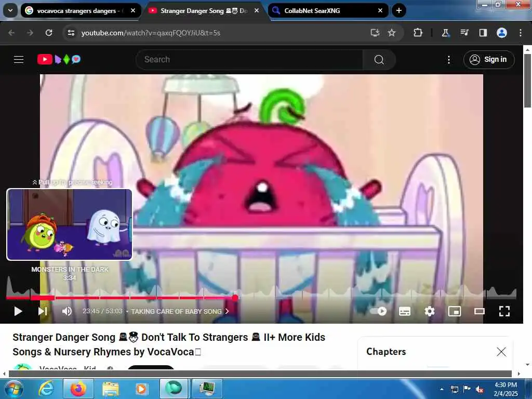Toggle the autoplay switch

point(378,311)
